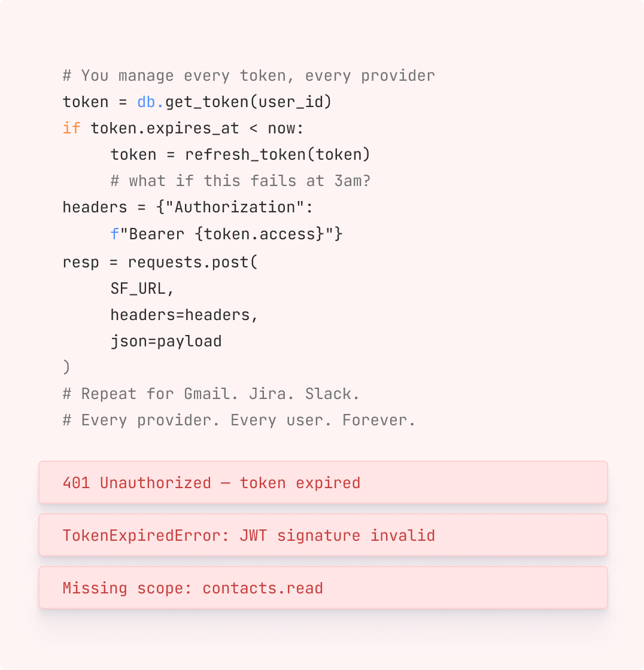This screenshot has height=670, width=644.
Task: Click the 'refresh_token(token)' call
Action: click(278, 155)
